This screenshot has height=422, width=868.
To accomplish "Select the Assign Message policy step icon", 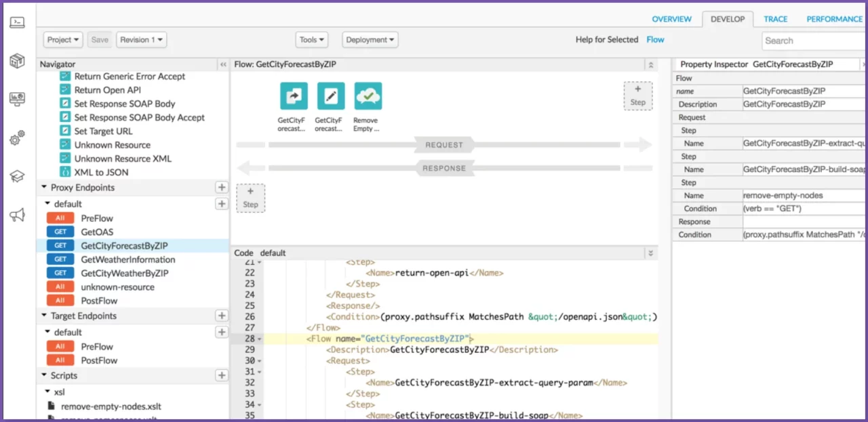I will click(331, 96).
